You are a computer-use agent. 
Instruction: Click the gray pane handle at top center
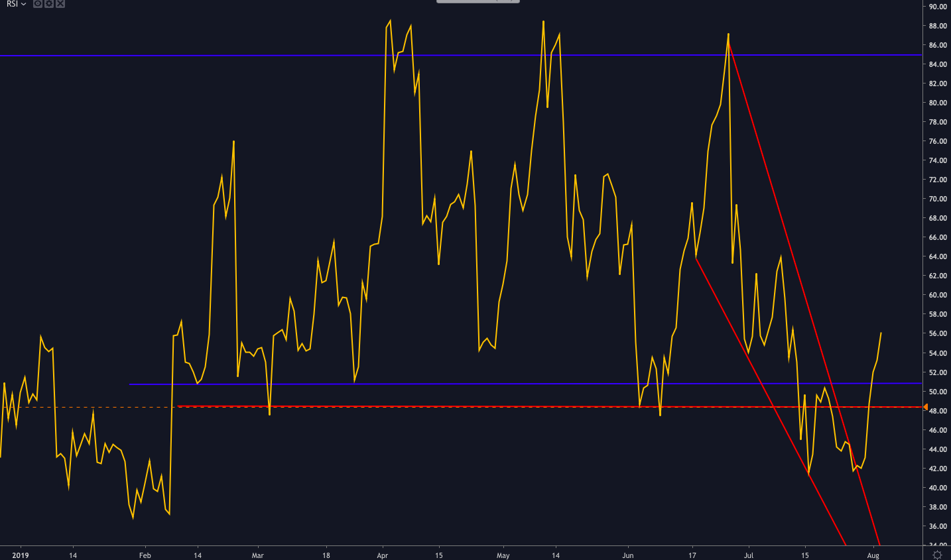[x=477, y=1]
